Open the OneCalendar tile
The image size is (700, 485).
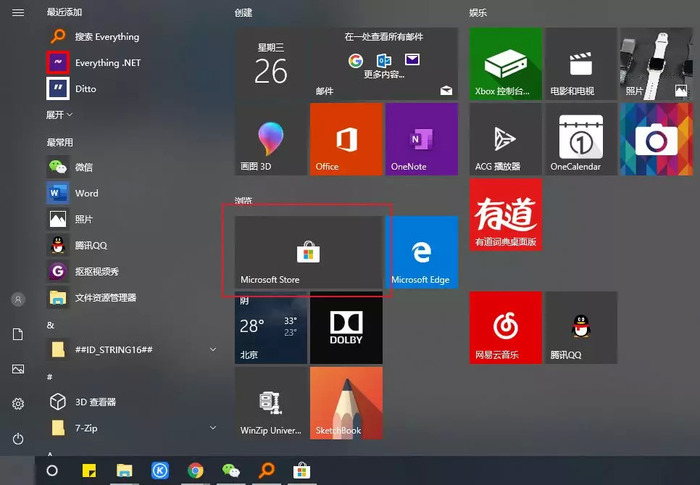(581, 139)
